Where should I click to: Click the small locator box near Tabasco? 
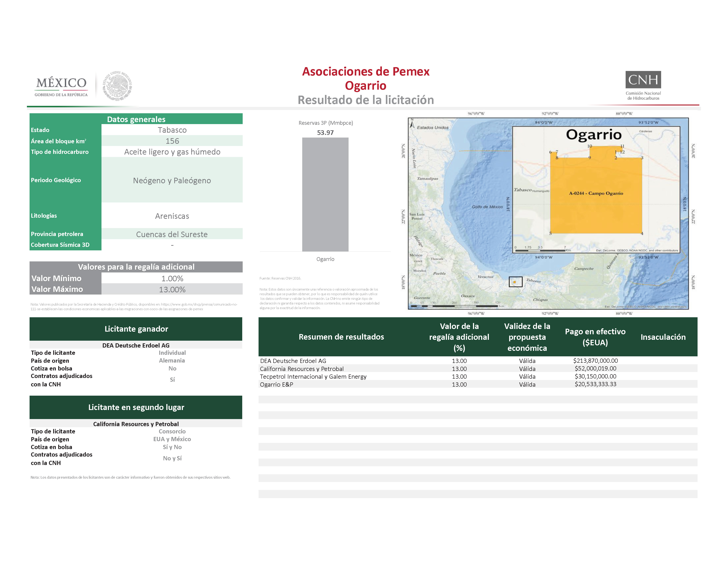515,282
